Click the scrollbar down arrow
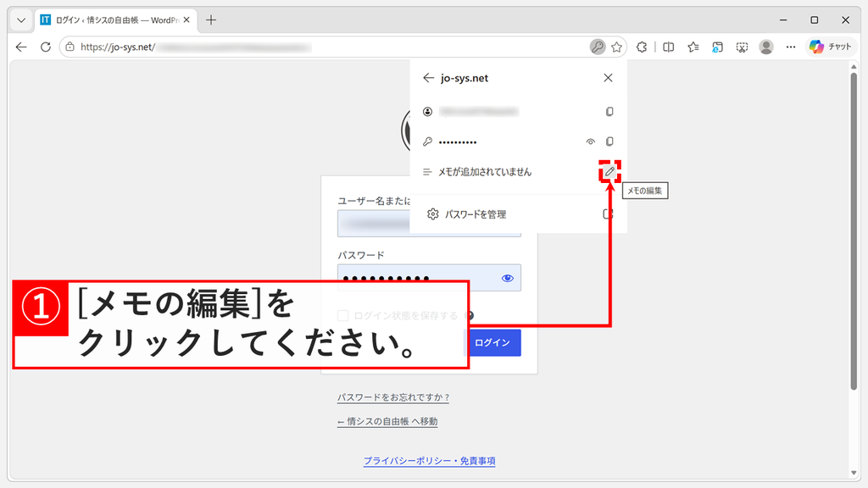868x488 pixels. (x=854, y=473)
